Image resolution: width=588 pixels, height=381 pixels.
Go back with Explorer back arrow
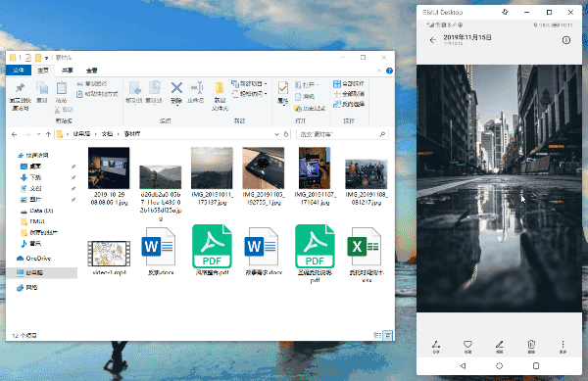pyautogui.click(x=15, y=134)
